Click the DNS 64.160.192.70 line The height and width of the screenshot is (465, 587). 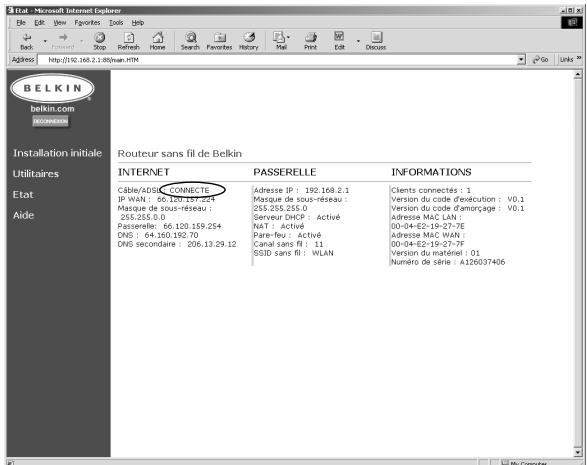(158, 235)
